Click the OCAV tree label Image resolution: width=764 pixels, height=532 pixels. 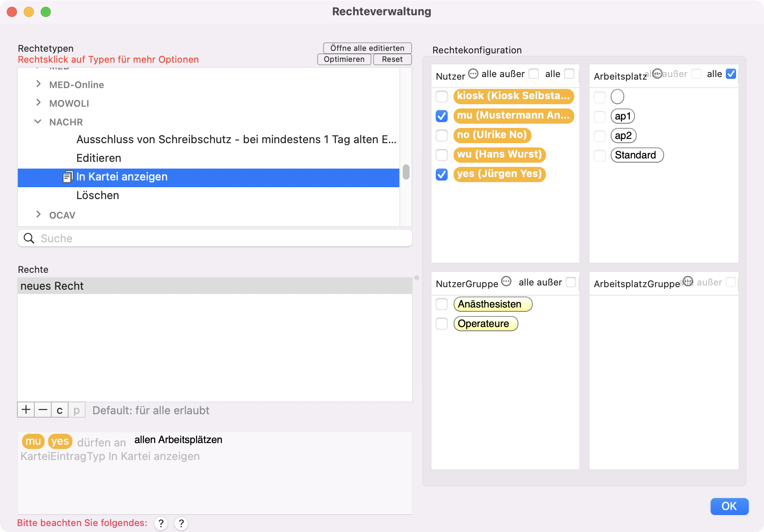(62, 215)
